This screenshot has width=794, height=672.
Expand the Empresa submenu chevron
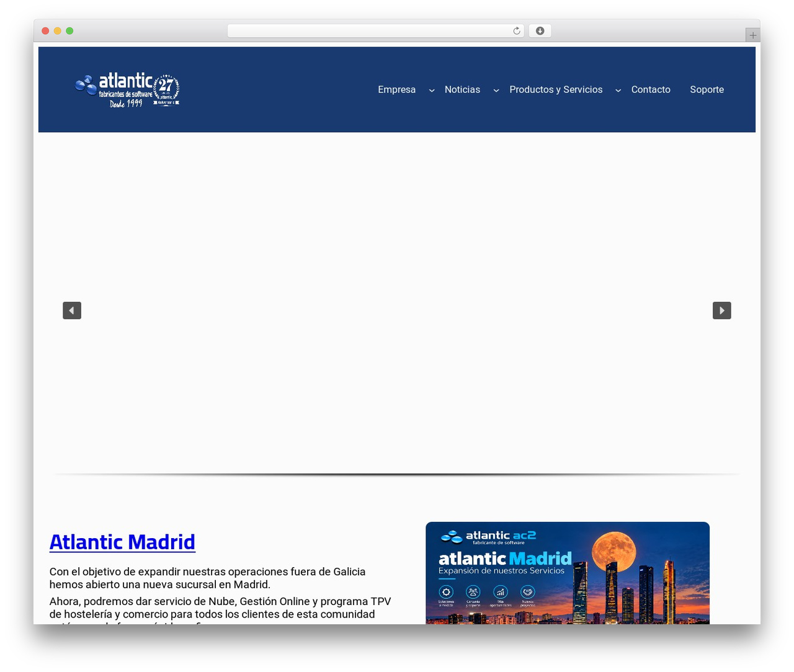[x=432, y=91]
